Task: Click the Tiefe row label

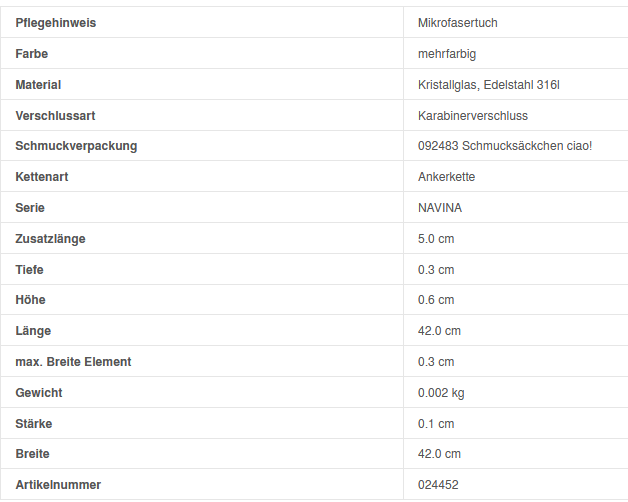Action: 30,270
